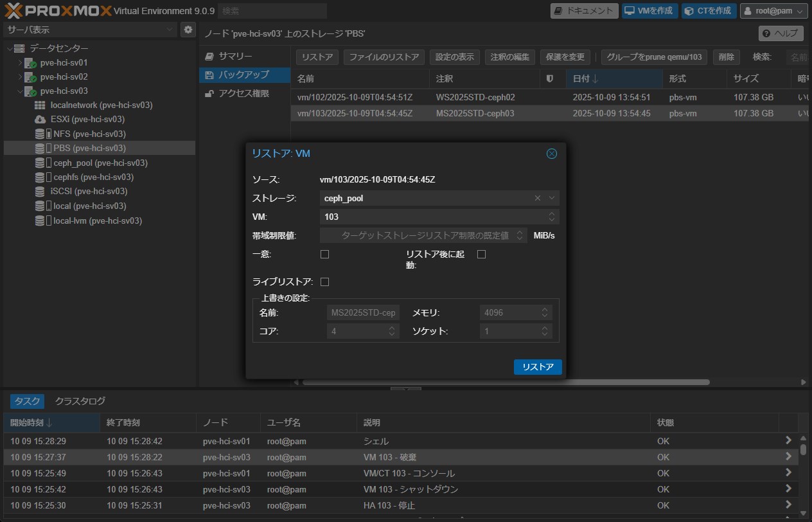Click the iSCSI storage database icon
The height and width of the screenshot is (522, 812).
pos(40,192)
